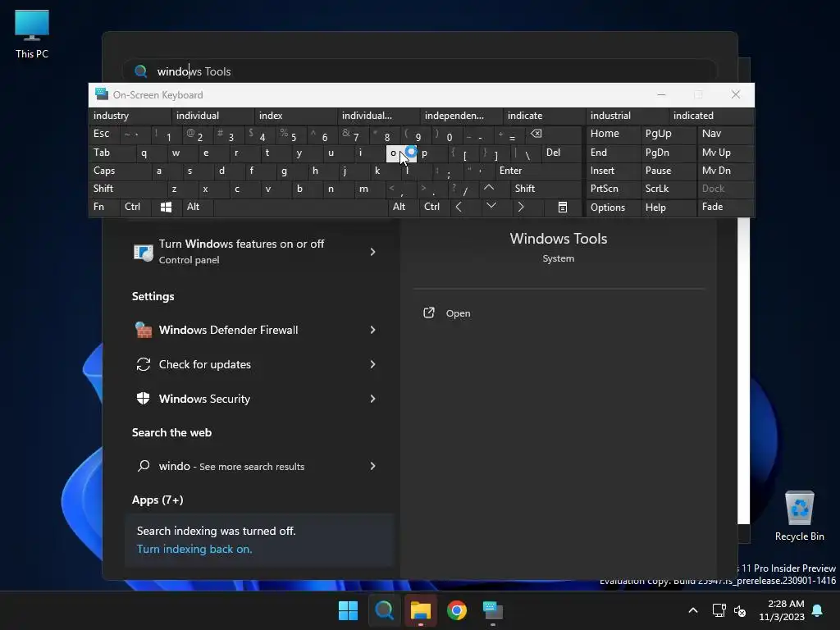Open the notification bell icon

pos(817,610)
